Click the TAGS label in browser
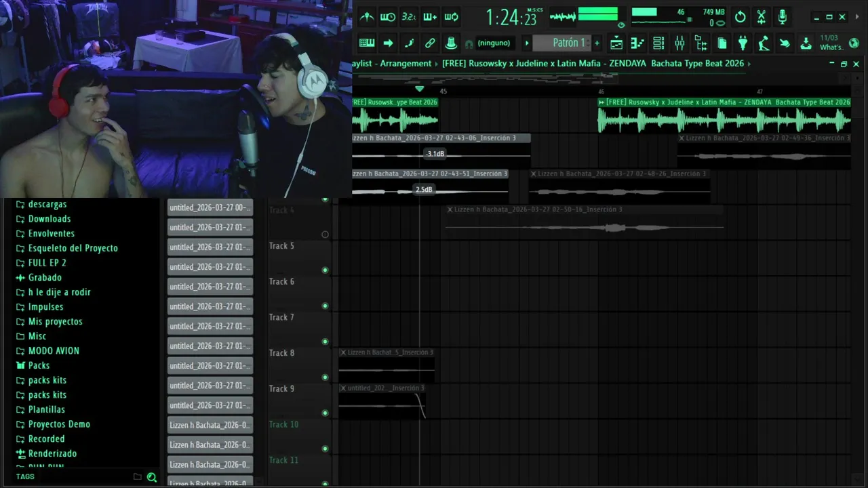Viewport: 868px width, 488px height. (x=25, y=476)
